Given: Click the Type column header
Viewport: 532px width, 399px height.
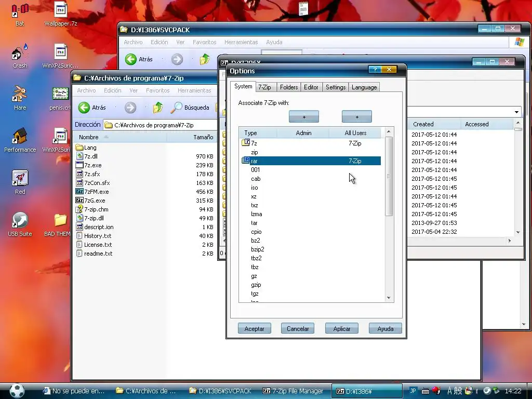Looking at the screenshot, I should tap(258, 132).
